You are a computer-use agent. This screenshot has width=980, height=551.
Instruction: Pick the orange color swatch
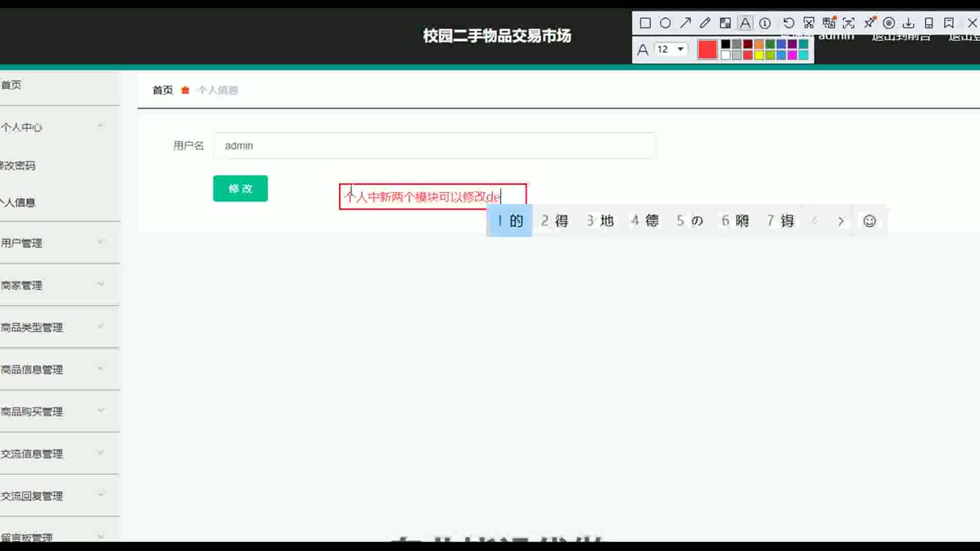point(759,44)
